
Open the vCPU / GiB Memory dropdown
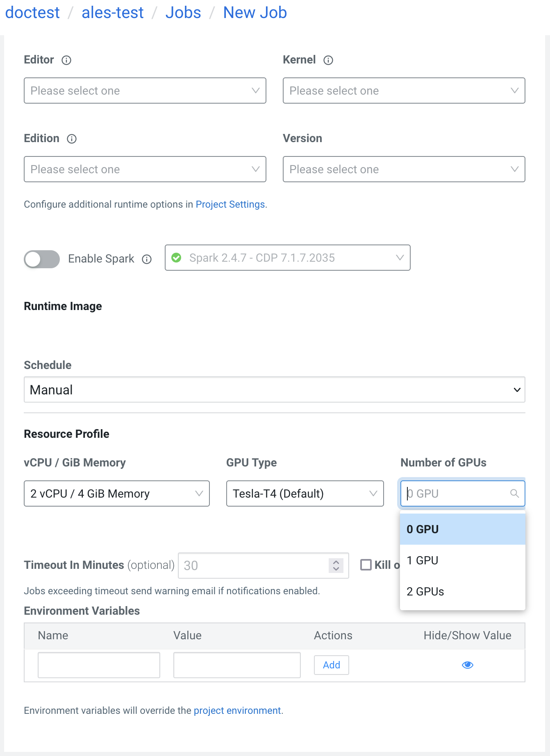[117, 493]
